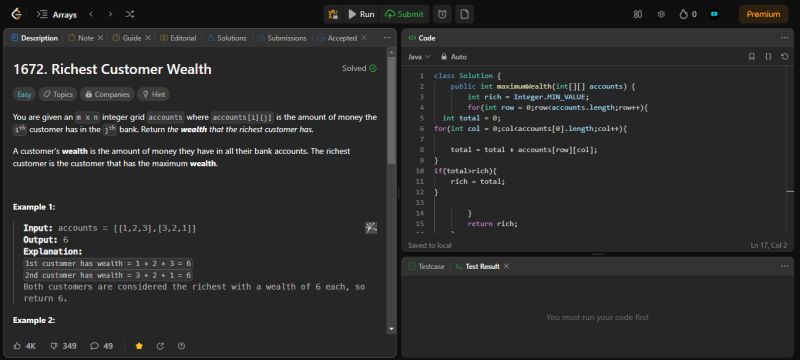Click the Easy difficulty tag
This screenshot has height=360, width=800.
(x=24, y=94)
